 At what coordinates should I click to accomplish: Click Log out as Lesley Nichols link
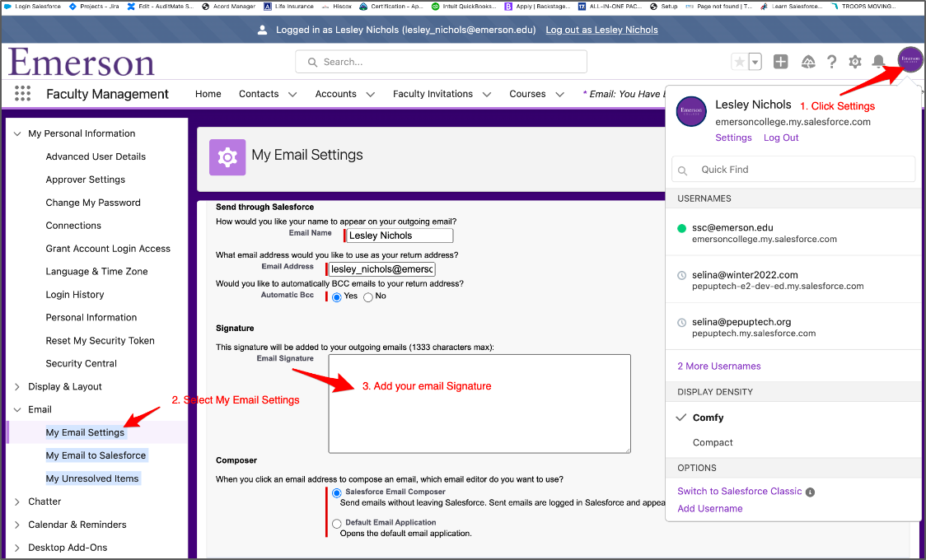click(x=601, y=30)
